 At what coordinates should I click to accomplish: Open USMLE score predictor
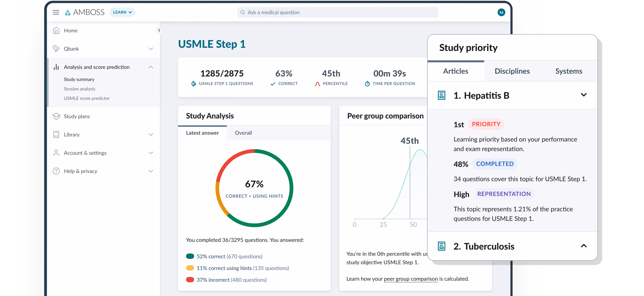(87, 98)
